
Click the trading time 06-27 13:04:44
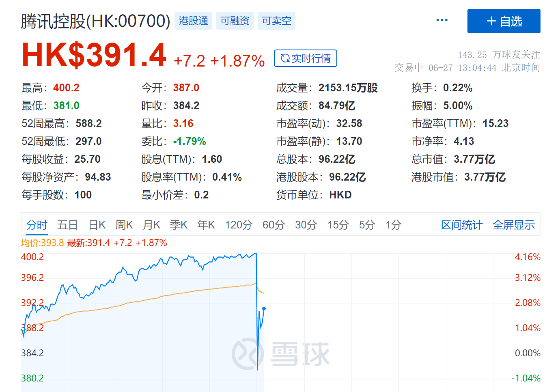[463, 68]
